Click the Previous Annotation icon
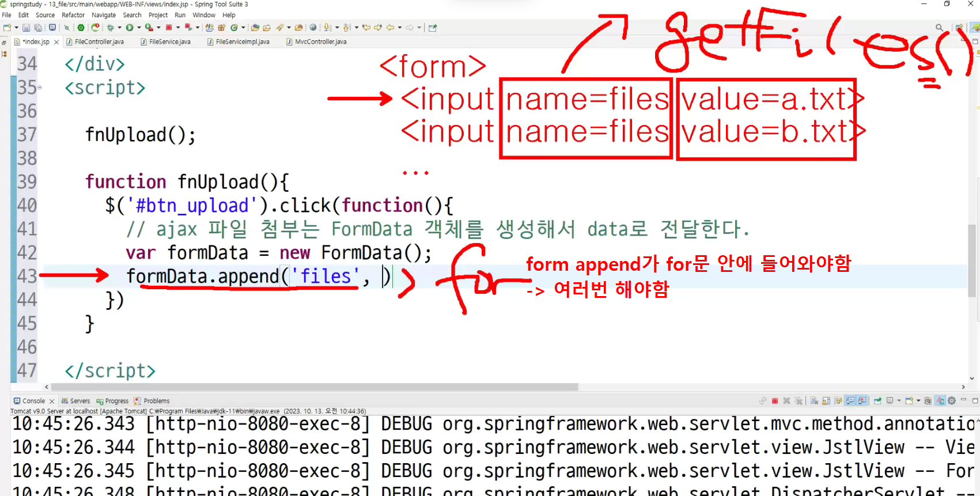This screenshot has height=496, width=980. (346, 28)
